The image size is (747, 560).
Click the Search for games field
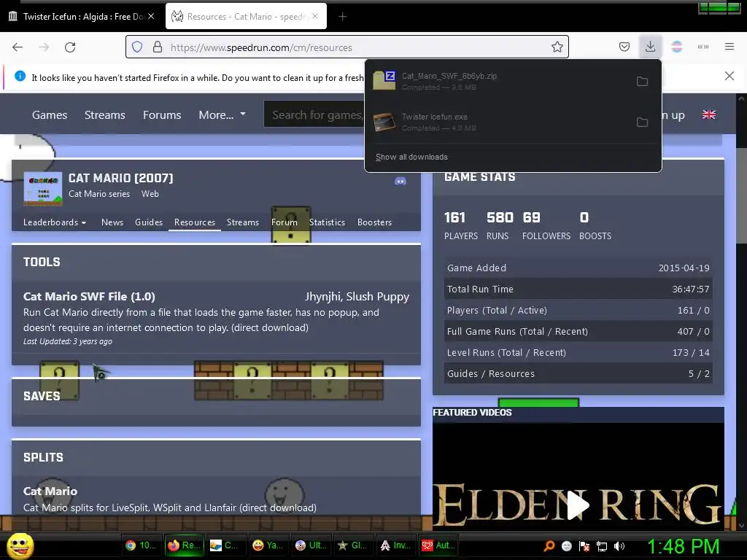[x=314, y=114]
